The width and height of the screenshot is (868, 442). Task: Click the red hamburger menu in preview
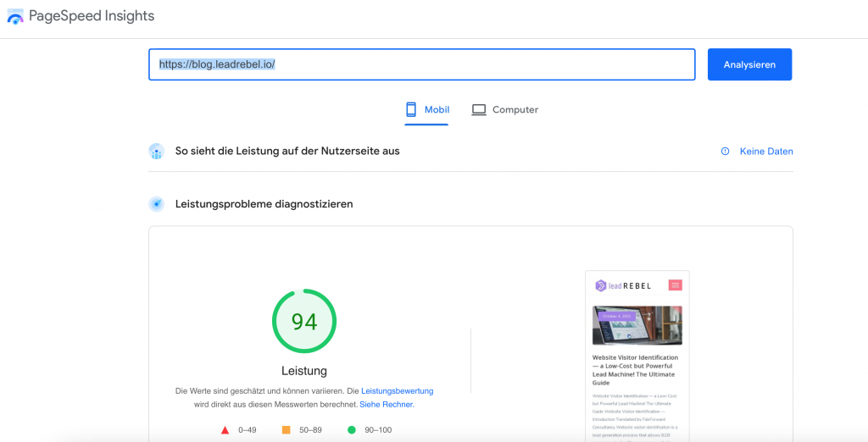click(676, 285)
